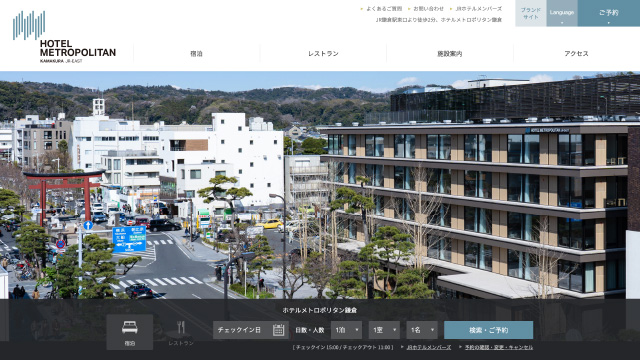Open the ご予約 reservation menu
Image resolution: width=640 pixels, height=360 pixels.
[609, 13]
